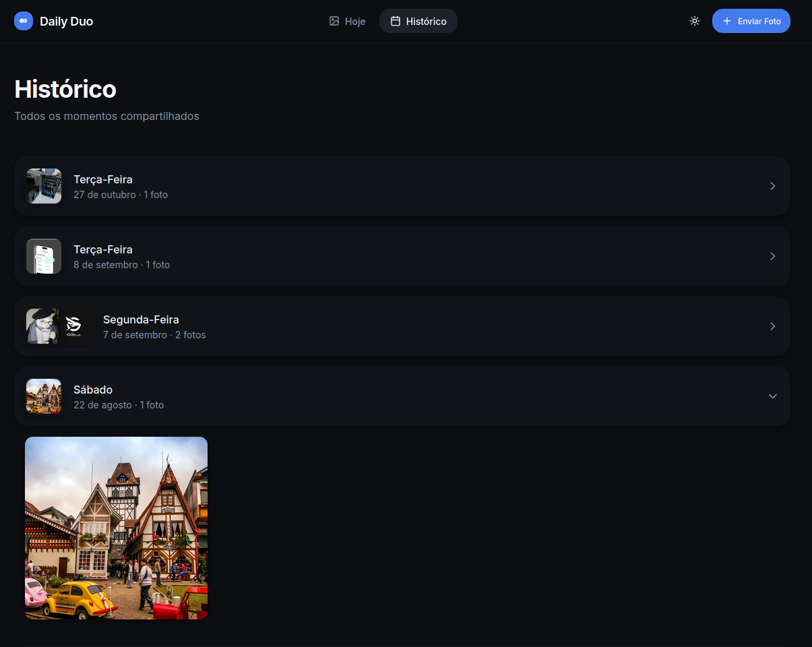Expand the 27 de outubro entry chevron
812x647 pixels.
point(773,186)
